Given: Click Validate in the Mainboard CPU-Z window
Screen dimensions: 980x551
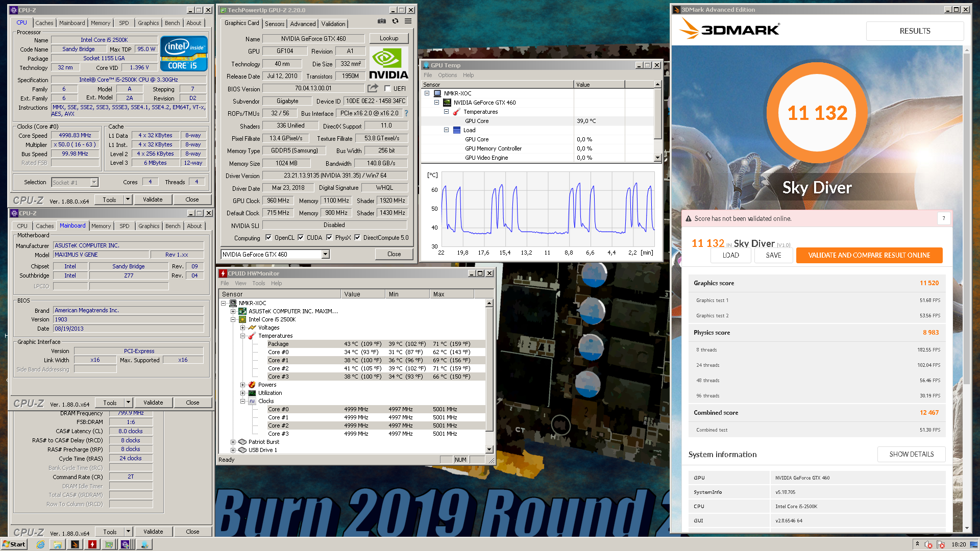Looking at the screenshot, I should click(153, 403).
